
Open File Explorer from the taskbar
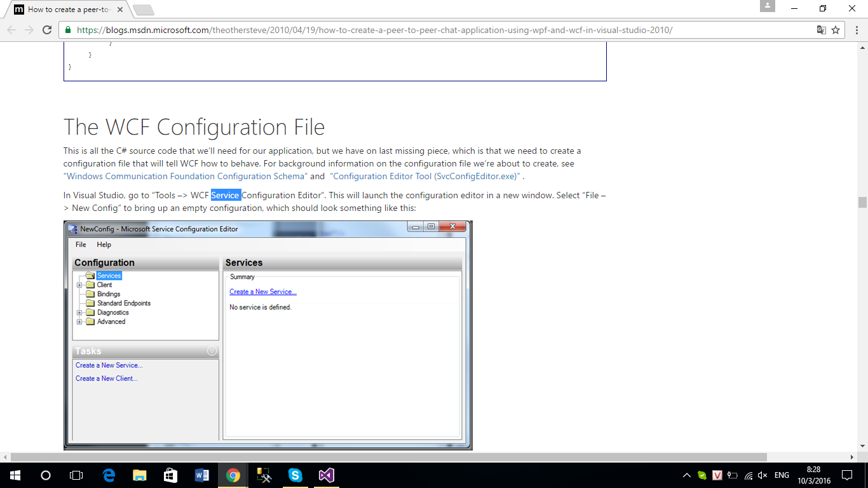(x=139, y=475)
